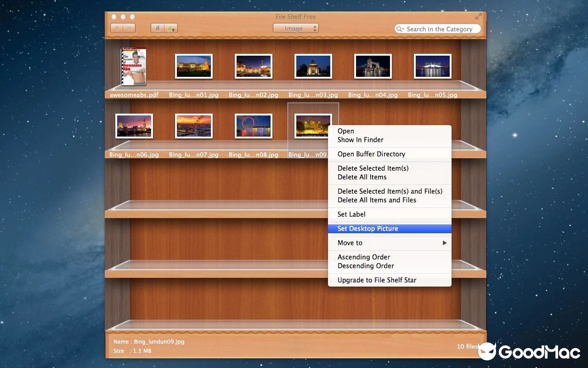Open the green bookmark filter dropdown
588x368 pixels.
click(x=171, y=28)
